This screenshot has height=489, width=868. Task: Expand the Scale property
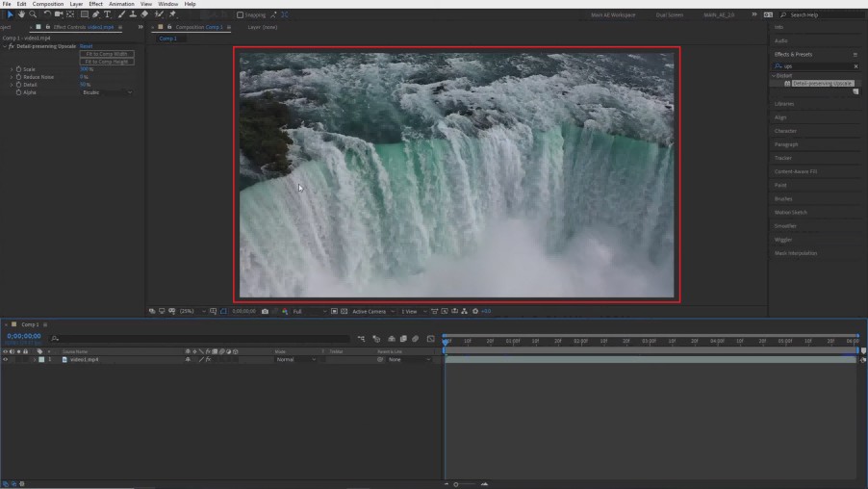click(x=12, y=69)
